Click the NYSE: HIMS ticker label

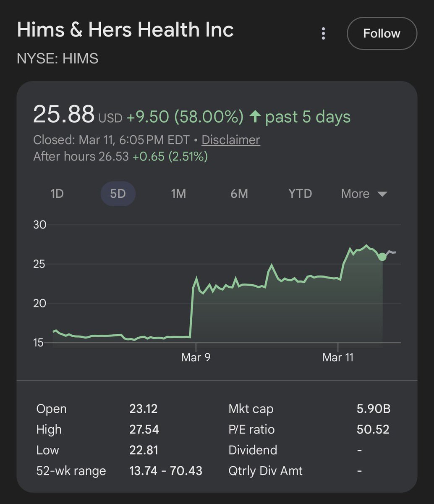coord(58,58)
